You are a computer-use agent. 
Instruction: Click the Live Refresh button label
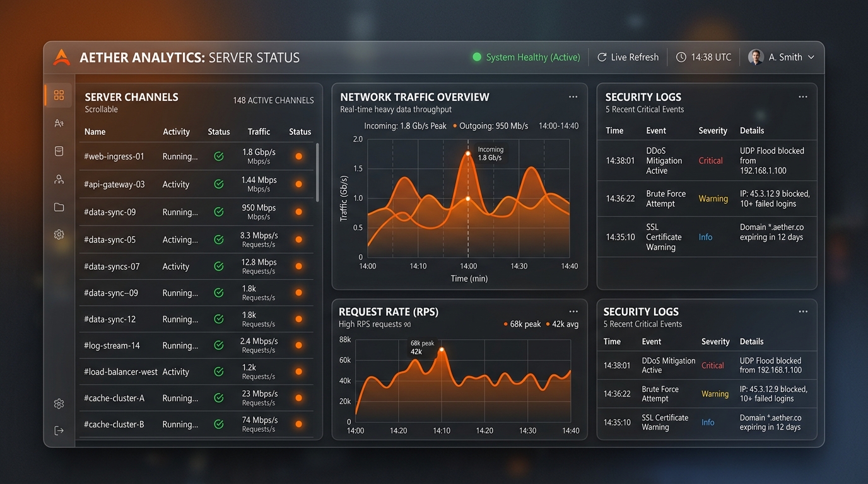[x=635, y=57]
